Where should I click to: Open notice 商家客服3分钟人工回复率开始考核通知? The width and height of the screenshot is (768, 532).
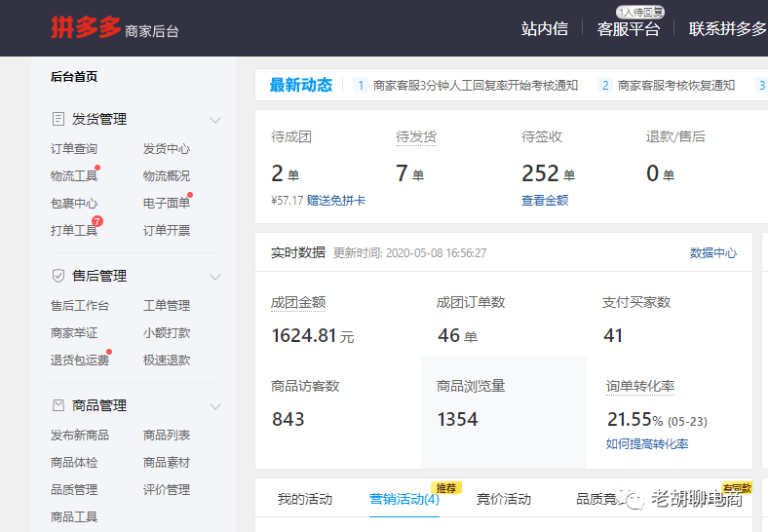coord(476,86)
